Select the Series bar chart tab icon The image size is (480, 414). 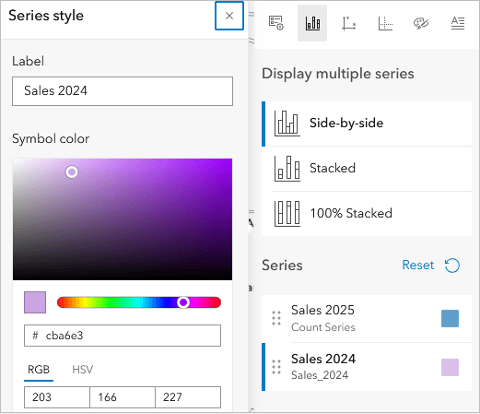tap(312, 23)
